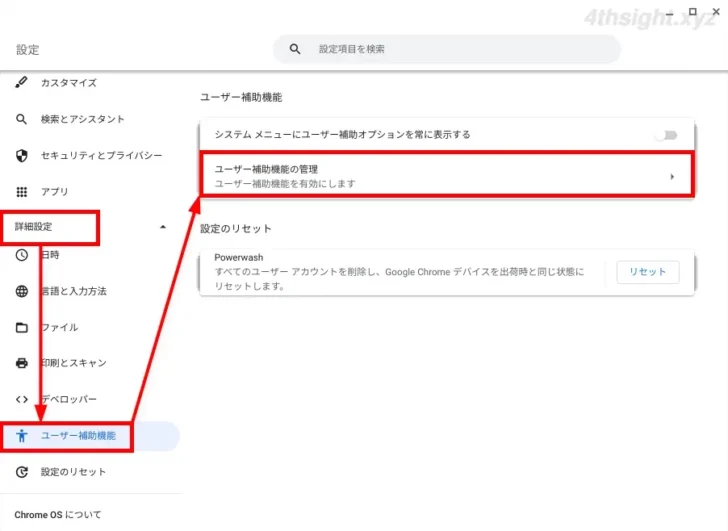Click the accessibility person icon in the sidebar
The image size is (728, 531).
pyautogui.click(x=21, y=435)
